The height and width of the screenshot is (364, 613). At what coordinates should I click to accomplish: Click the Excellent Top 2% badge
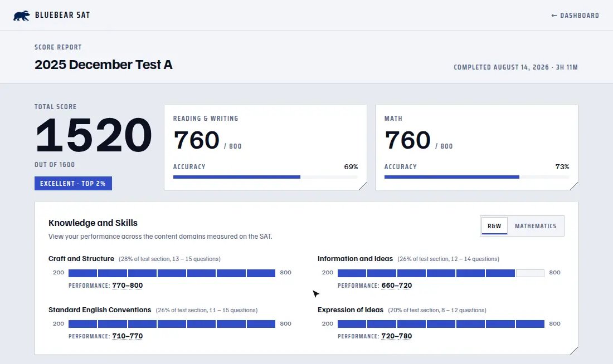[73, 184]
